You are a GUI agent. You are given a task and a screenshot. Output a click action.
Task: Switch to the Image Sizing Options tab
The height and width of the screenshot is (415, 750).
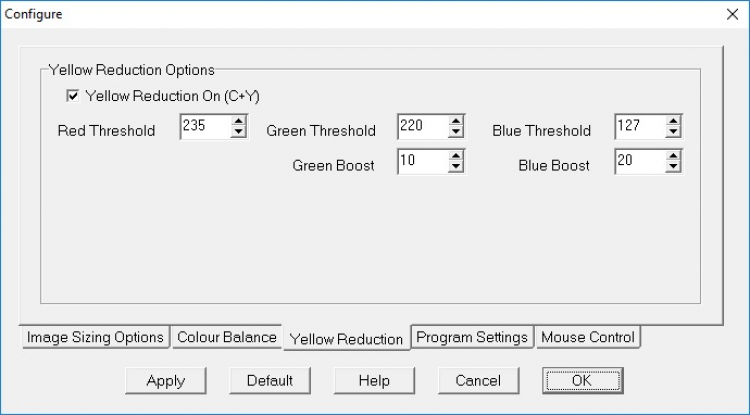[x=95, y=337]
